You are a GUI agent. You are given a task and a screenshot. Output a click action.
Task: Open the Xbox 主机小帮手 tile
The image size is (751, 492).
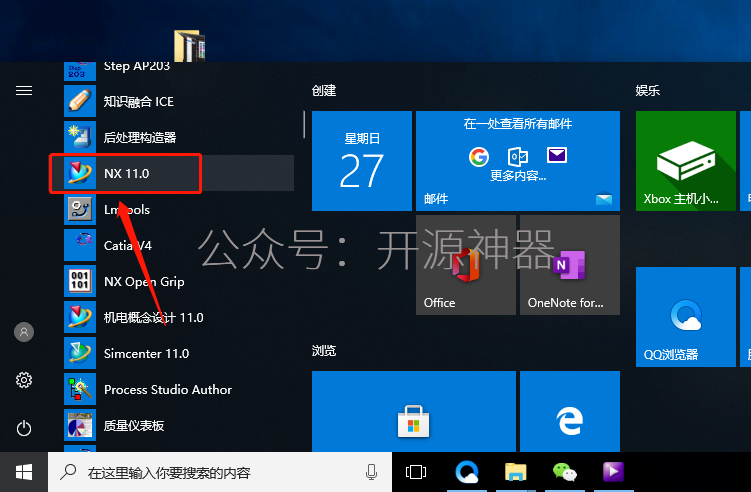pyautogui.click(x=685, y=161)
